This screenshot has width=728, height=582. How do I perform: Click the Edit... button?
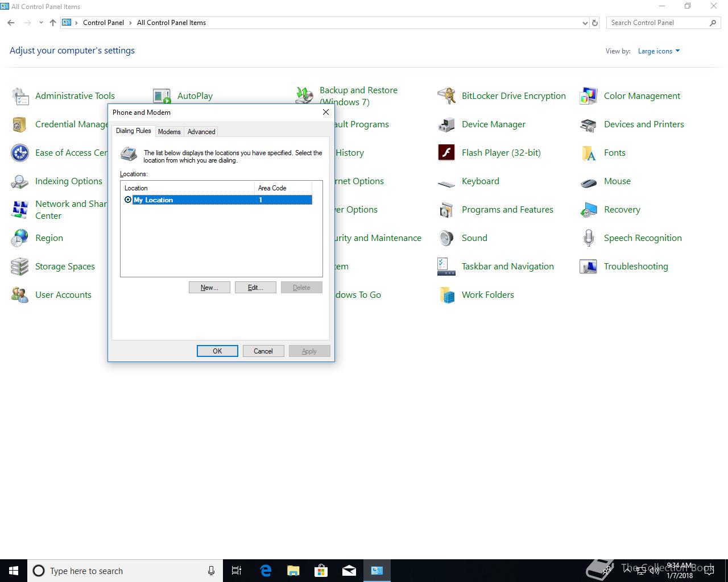(255, 288)
